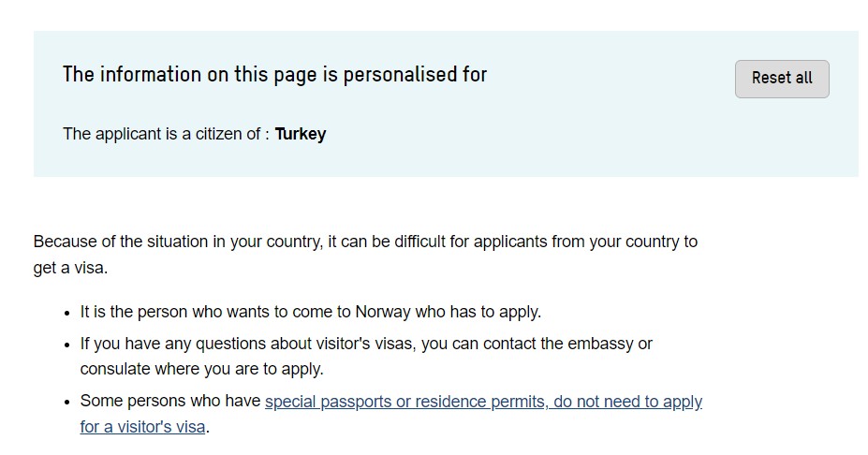Click the paragraph starting "Because of the situation"
The height and width of the screenshot is (455, 868).
tap(365, 242)
